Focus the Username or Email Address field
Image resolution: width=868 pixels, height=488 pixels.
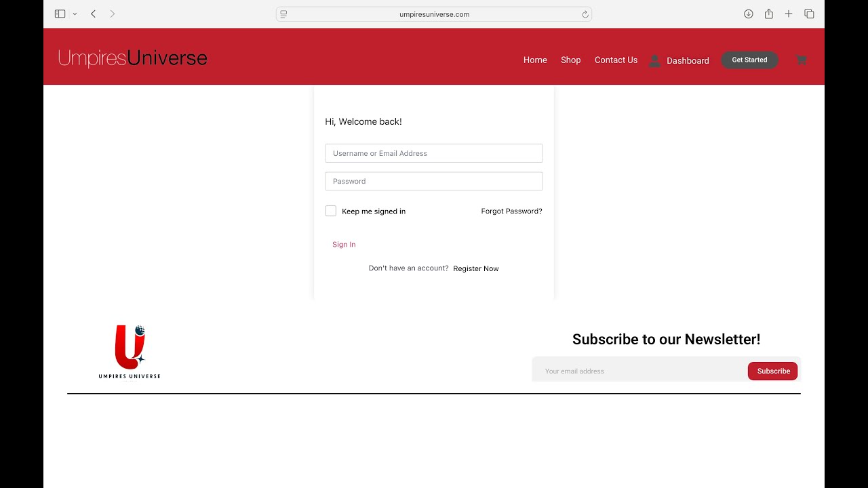[x=434, y=153]
